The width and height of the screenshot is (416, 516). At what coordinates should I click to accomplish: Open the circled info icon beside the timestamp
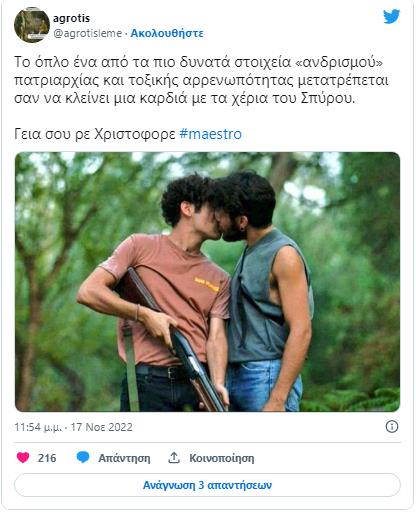pos(392,426)
